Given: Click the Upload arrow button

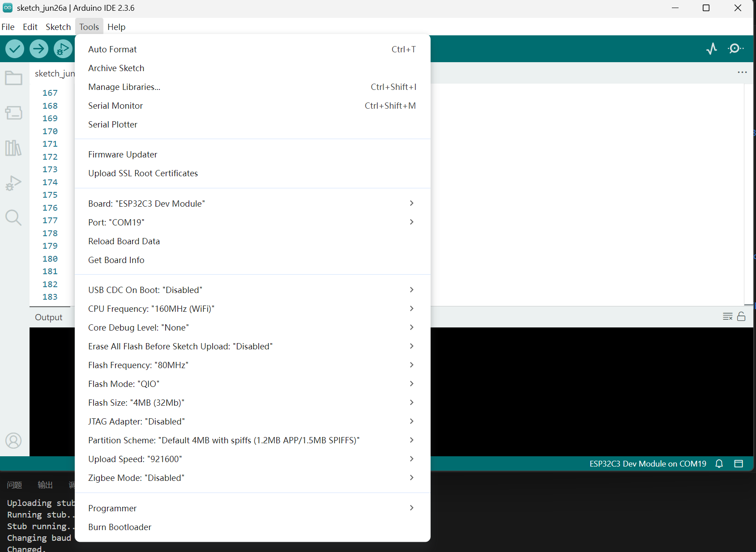Looking at the screenshot, I should tap(39, 49).
